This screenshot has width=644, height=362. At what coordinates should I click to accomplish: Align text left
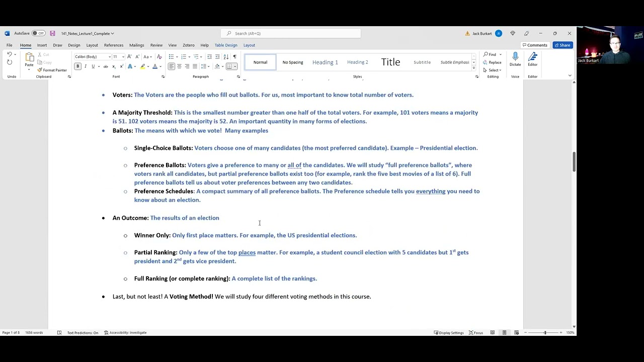[171, 66]
